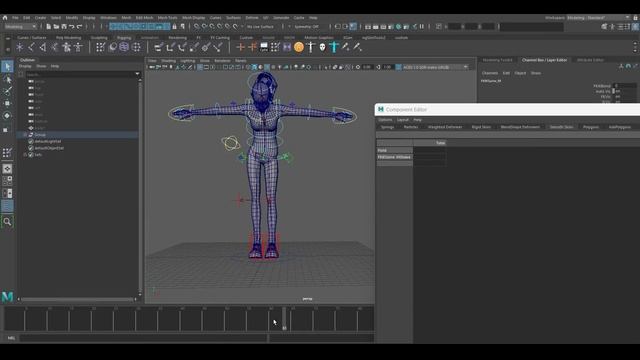This screenshot has height=360, width=640.
Task: Click the Outliner horizontal scrollbar
Action: (77, 299)
